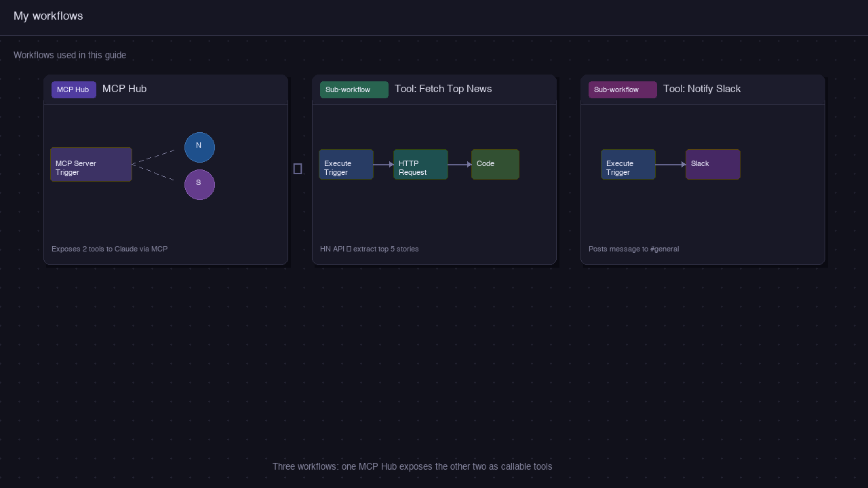Click green Sub-workflow badge on Fetch Top News
The image size is (868, 488).
[354, 89]
